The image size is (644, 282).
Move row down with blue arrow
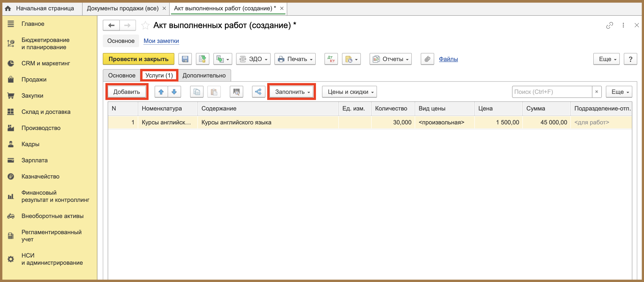(174, 92)
